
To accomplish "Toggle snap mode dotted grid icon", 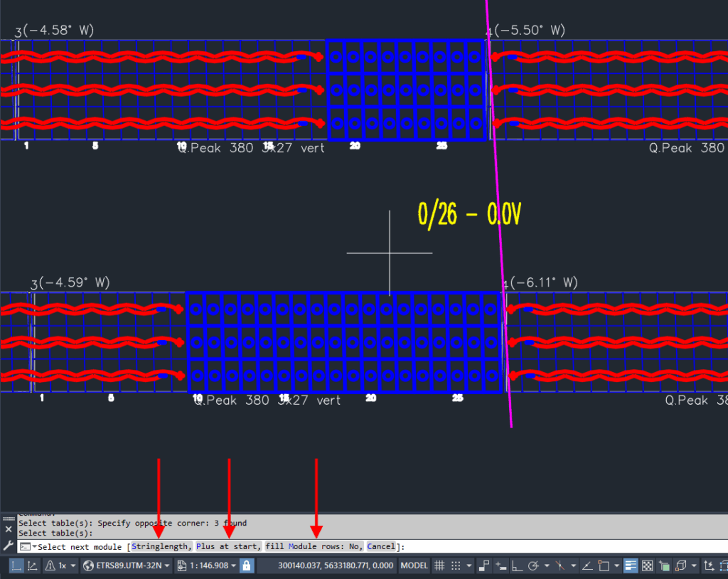I will click(456, 566).
